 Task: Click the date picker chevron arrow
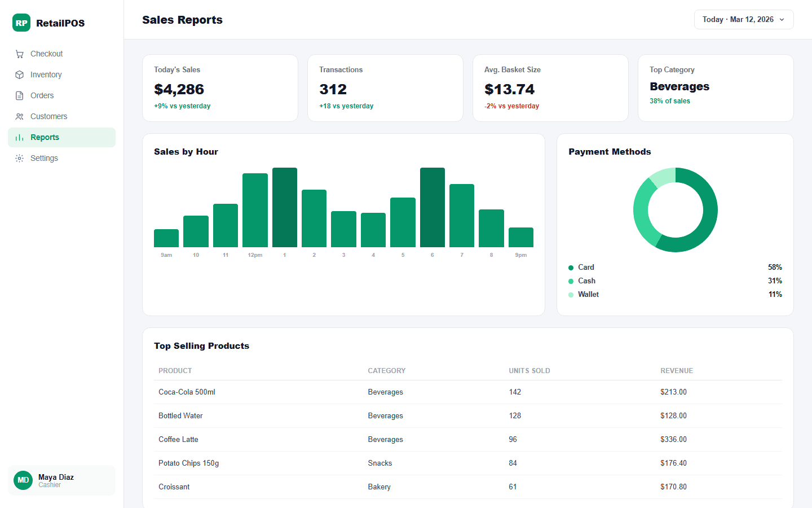click(x=782, y=20)
